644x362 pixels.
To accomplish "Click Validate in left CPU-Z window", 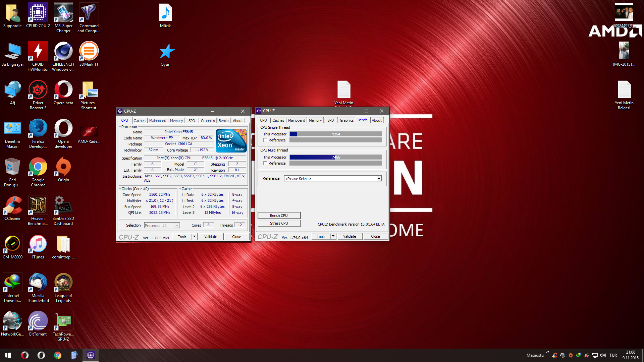I will pyautogui.click(x=211, y=237).
